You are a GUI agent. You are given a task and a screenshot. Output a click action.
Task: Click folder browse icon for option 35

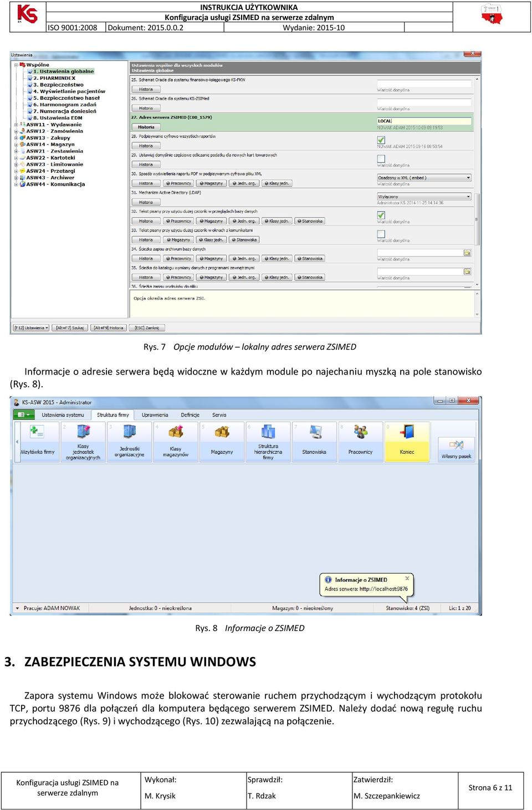point(467,271)
